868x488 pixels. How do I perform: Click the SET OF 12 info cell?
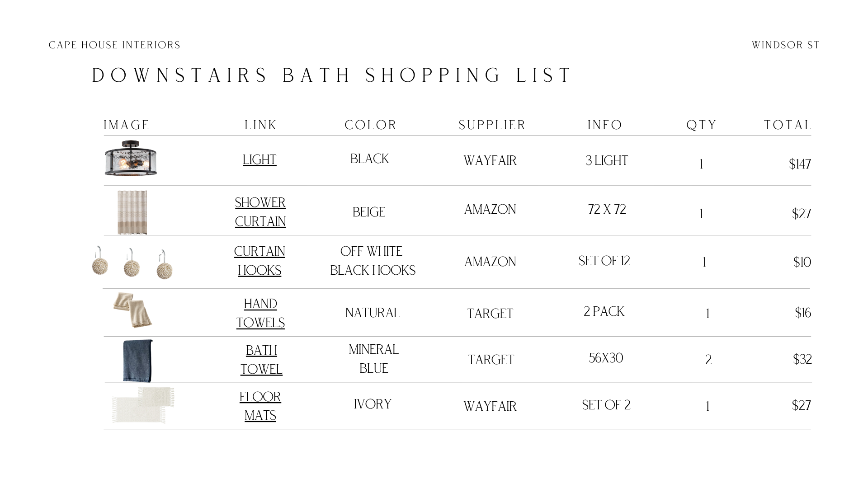(x=604, y=261)
